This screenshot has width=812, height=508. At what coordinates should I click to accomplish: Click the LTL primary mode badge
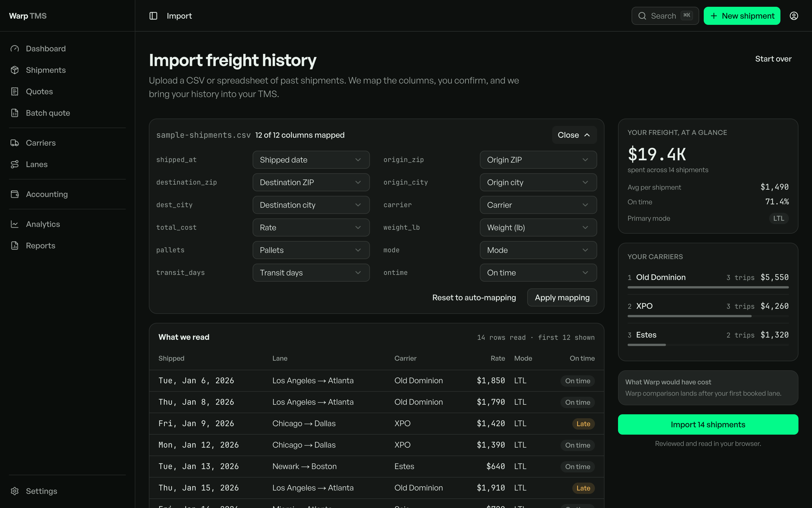pos(778,218)
